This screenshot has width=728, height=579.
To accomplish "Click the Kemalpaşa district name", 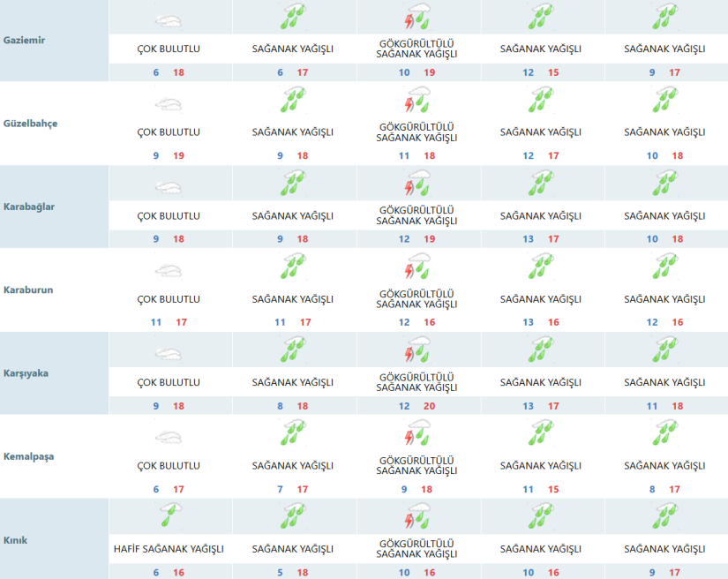I will [28, 456].
